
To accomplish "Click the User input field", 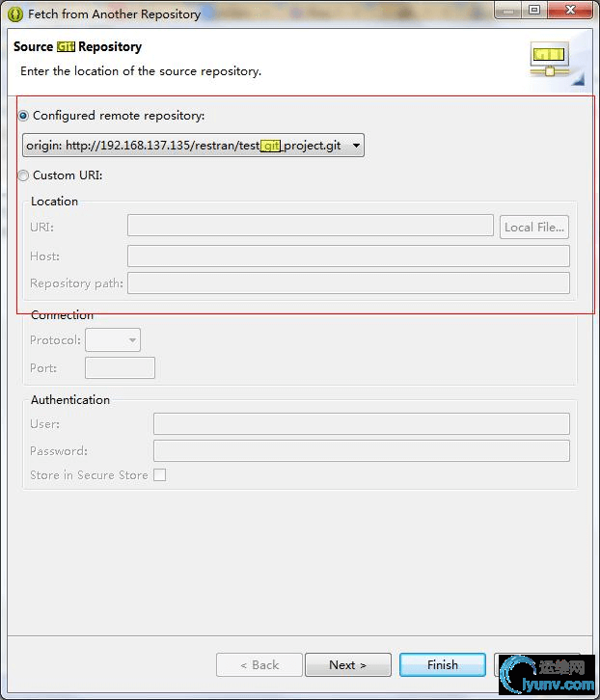I will (362, 423).
